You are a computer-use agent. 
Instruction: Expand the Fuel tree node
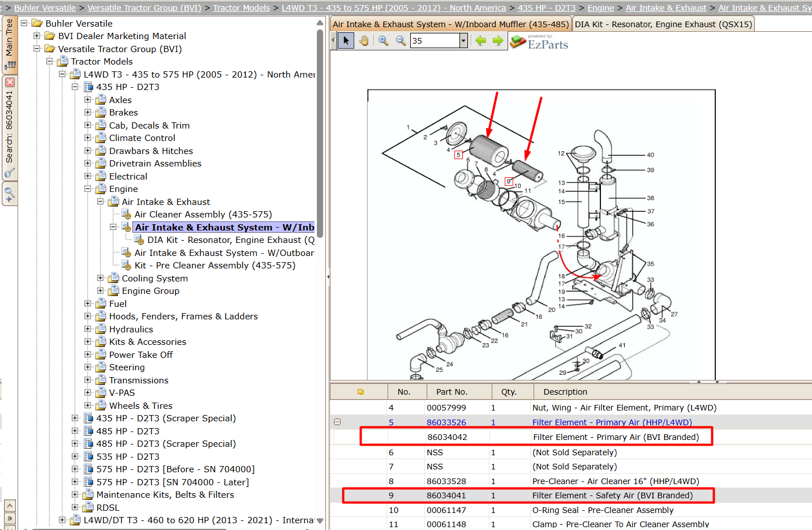[88, 304]
